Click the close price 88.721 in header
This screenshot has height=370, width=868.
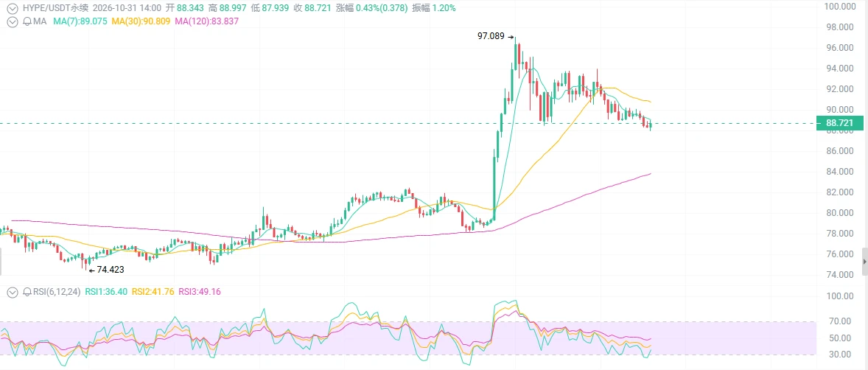[318, 8]
